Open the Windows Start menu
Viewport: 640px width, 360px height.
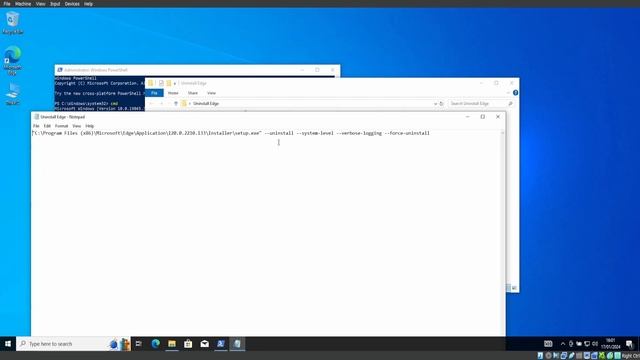tap(8, 344)
